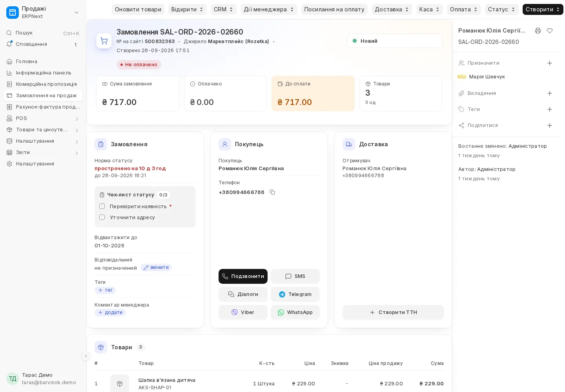
Task: Open the Статус dropdown in the toolbar
Action: [x=501, y=9]
